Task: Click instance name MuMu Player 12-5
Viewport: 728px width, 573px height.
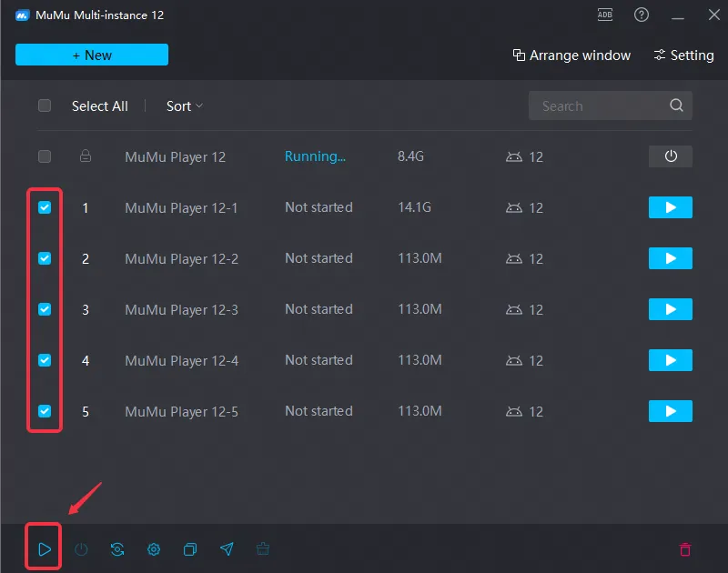Action: point(181,412)
